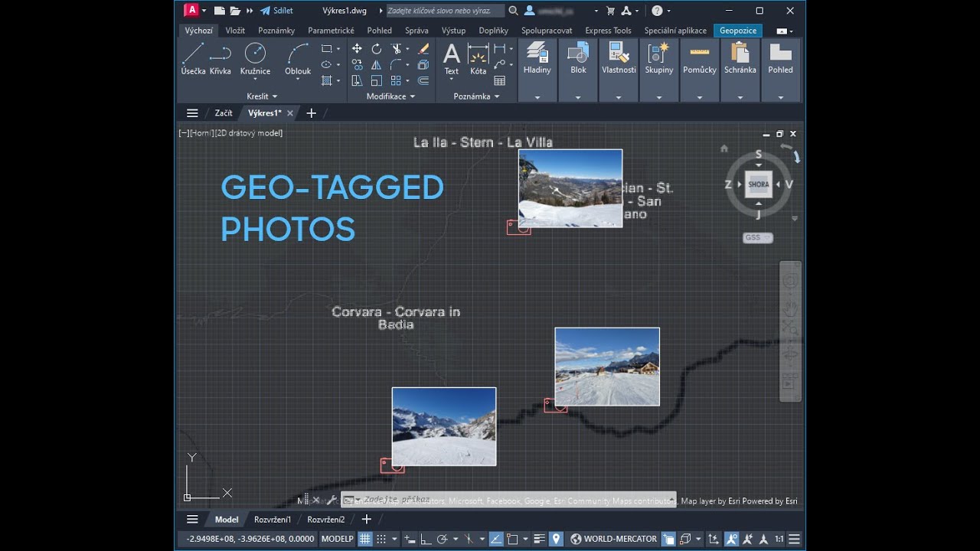Insert a table from Poznámka panel
The height and width of the screenshot is (551, 980).
(500, 80)
